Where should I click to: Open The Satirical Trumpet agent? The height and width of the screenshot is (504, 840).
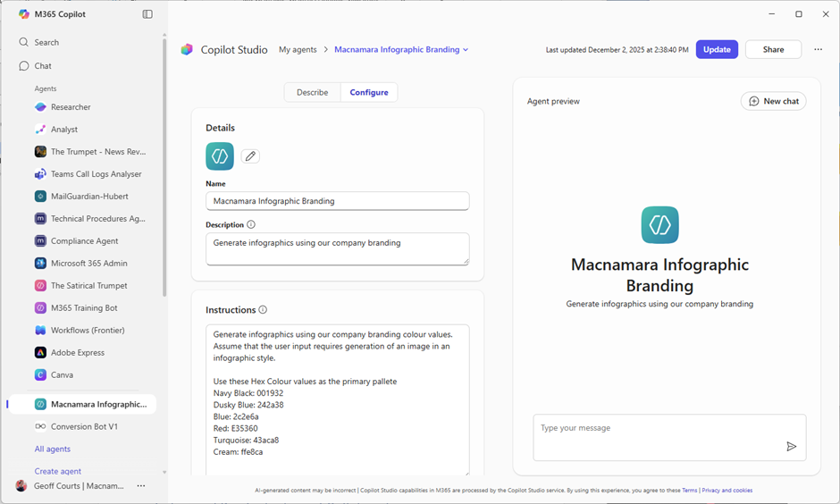tap(81, 285)
